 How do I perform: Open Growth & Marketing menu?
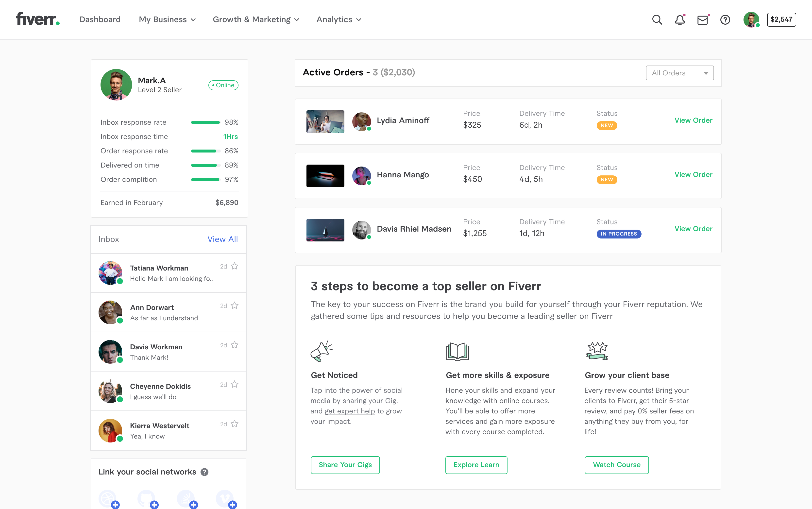[x=256, y=19]
